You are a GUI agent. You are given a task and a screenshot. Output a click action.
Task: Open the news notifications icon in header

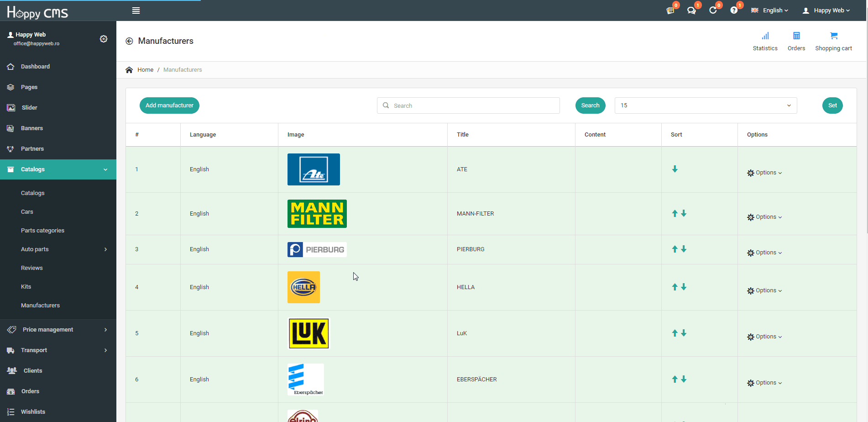tap(670, 11)
